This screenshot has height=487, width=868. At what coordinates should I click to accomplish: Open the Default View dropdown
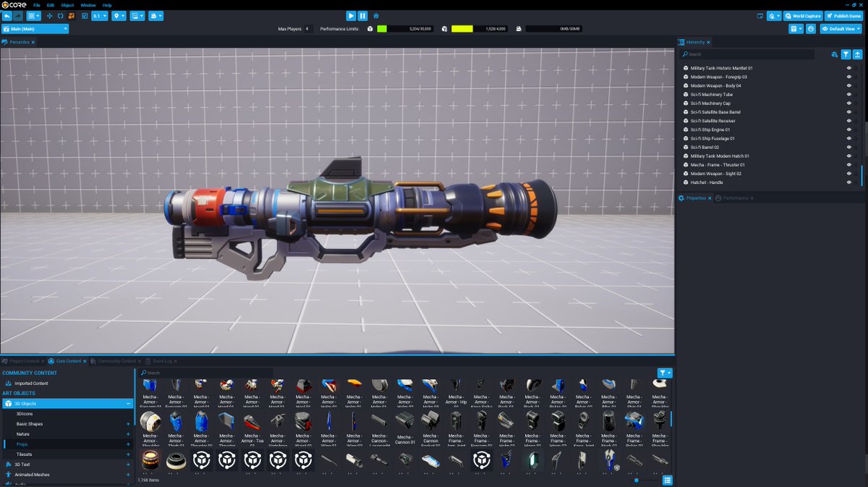(x=841, y=29)
